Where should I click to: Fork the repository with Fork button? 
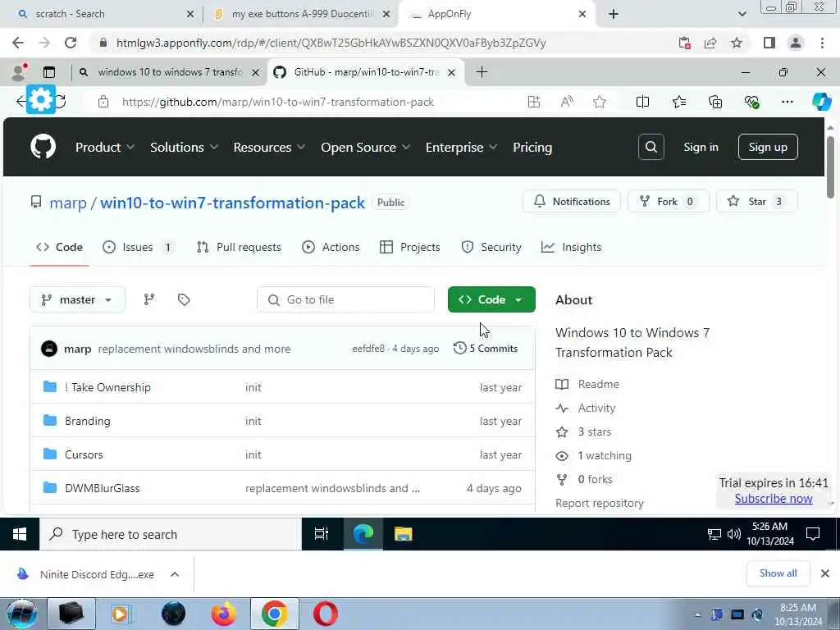click(x=668, y=202)
